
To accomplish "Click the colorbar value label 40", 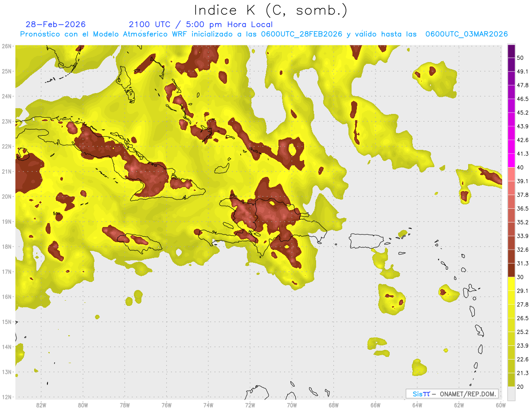I will 520,168.
